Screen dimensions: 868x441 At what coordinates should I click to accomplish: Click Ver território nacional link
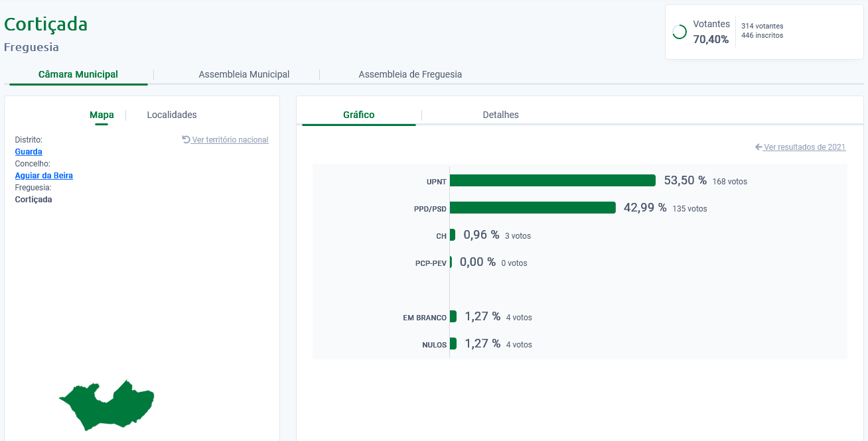(x=230, y=140)
